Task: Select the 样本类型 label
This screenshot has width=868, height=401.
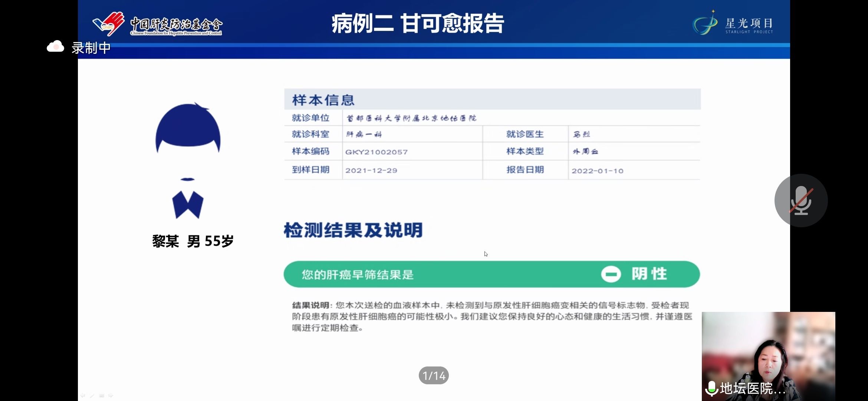Action: pos(525,151)
